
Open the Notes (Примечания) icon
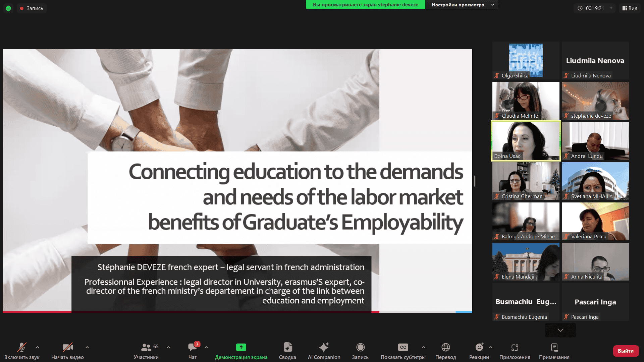[x=554, y=347]
